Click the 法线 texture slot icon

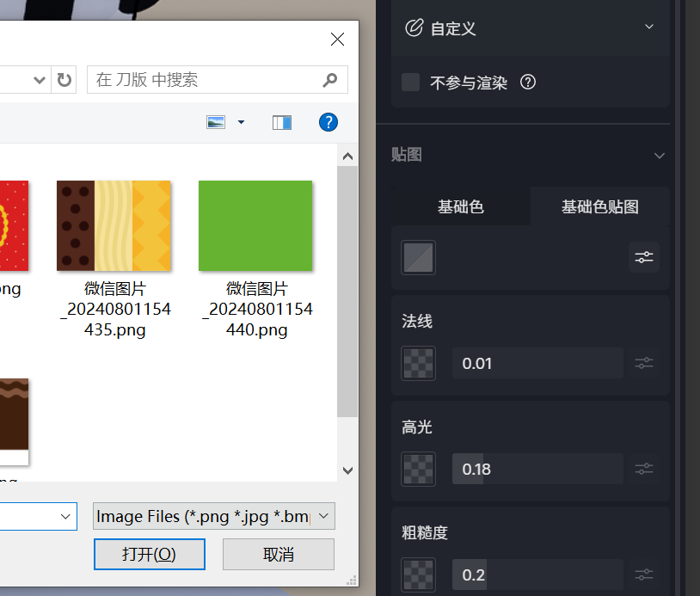point(419,363)
